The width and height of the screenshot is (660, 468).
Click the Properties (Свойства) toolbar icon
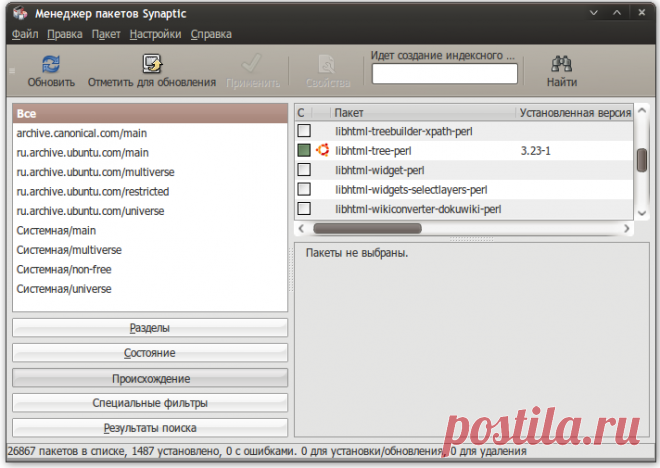click(x=327, y=64)
